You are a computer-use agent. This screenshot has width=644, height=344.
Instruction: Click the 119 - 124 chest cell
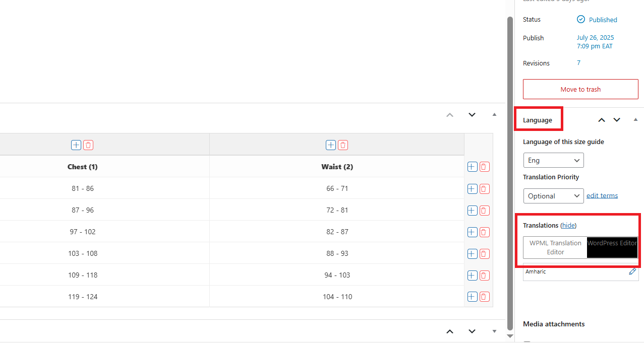coord(83,297)
